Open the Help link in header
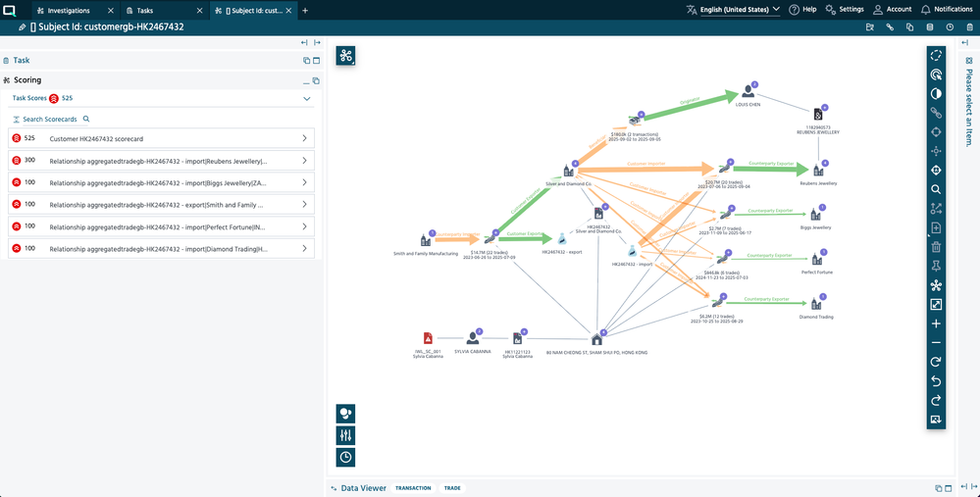980x497 pixels. tap(802, 10)
